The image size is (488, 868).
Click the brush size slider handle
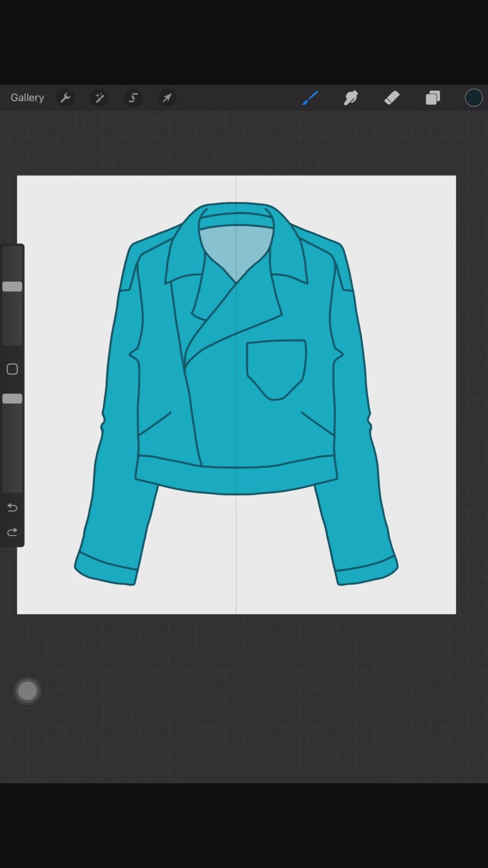pyautogui.click(x=12, y=287)
